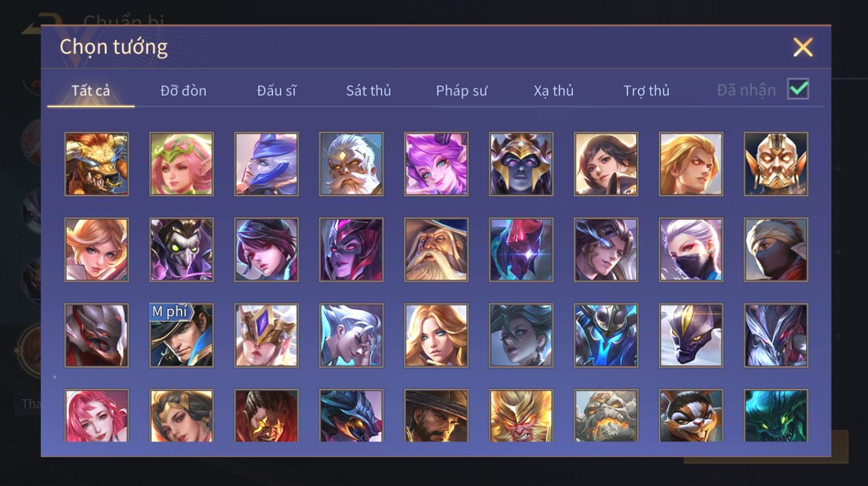Select the purple-haired horned girl hero
This screenshot has height=486, width=868.
click(436, 164)
